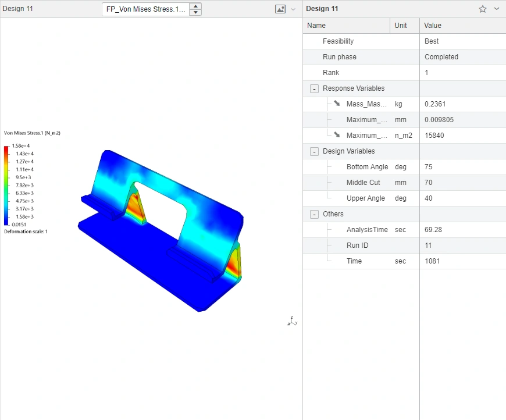Click the Upper Angle value 40

(429, 198)
